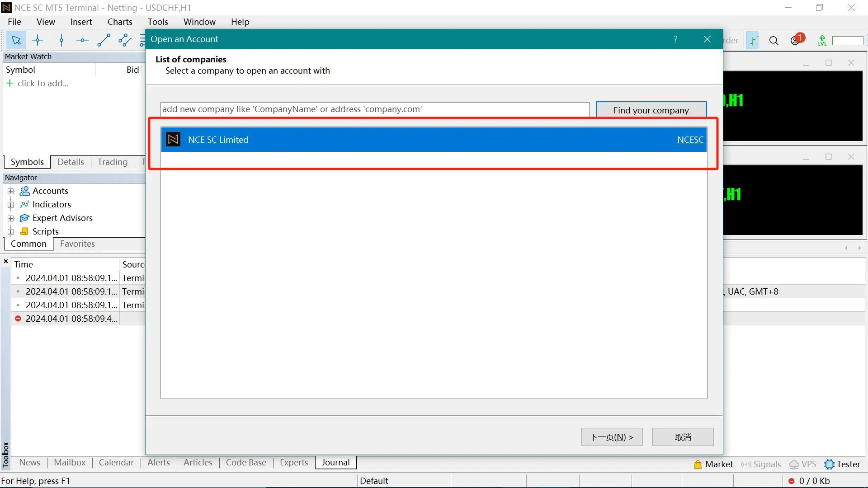Expand the Expert Advisors tree node
868x488 pixels.
[11, 218]
